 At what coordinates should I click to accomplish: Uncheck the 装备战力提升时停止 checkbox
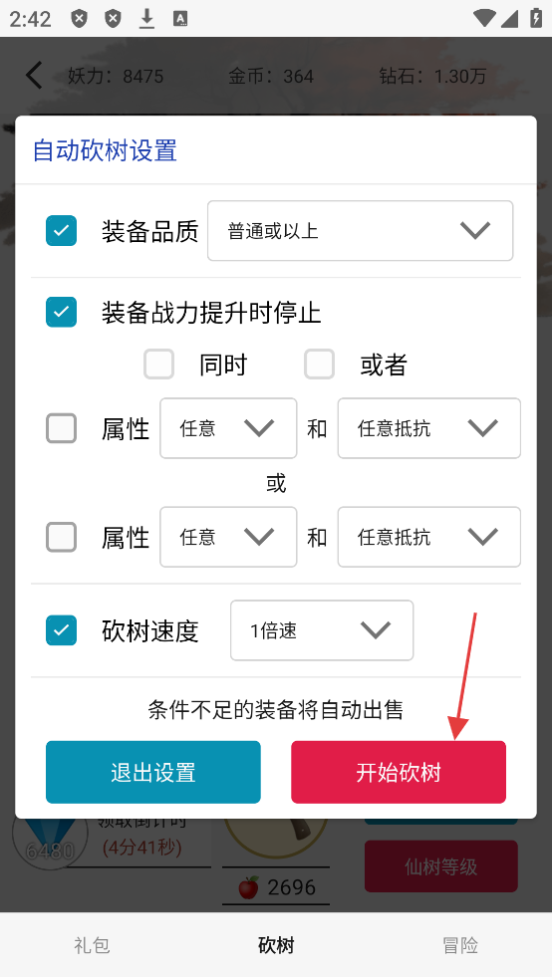pyautogui.click(x=61, y=312)
